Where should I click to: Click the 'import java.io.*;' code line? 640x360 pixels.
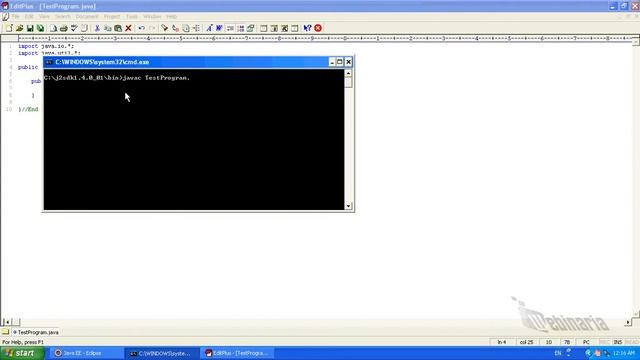(46, 46)
